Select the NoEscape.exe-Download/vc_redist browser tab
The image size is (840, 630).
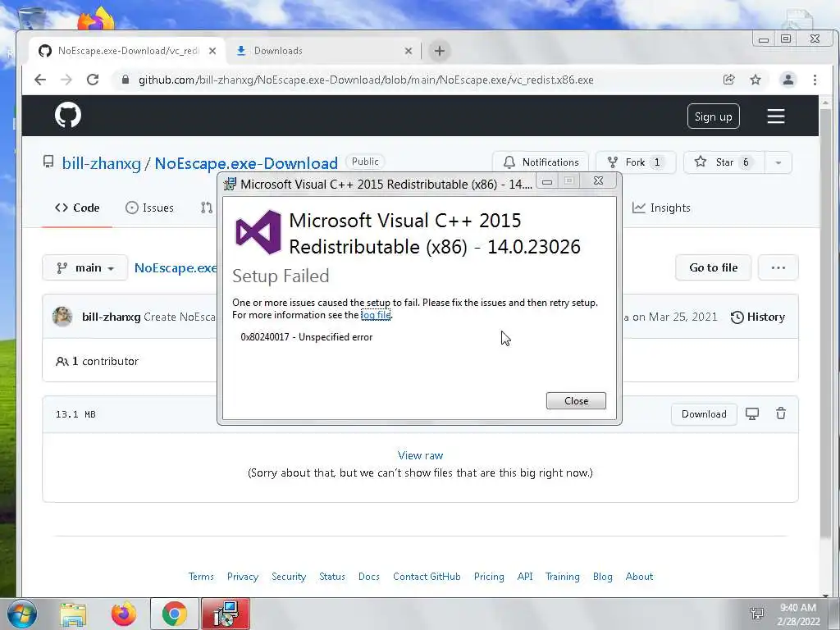click(x=127, y=51)
